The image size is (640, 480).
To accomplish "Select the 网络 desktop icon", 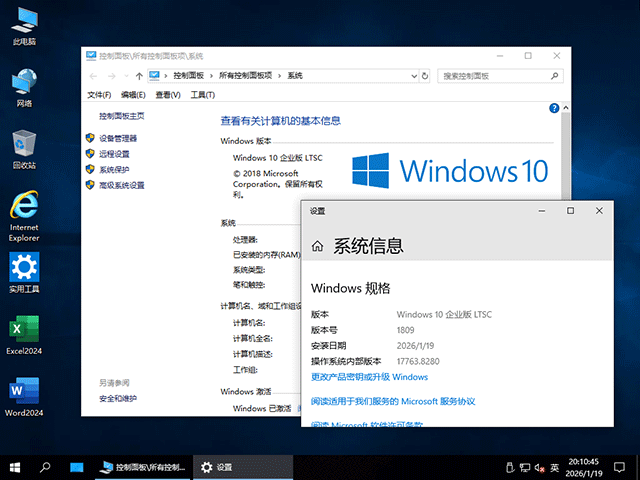I will 24,87.
